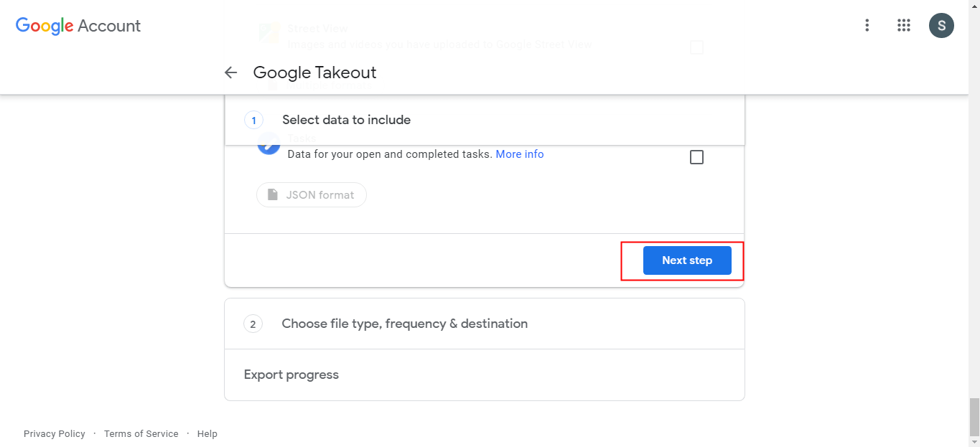Click the page's vertical scrollbar thumb
The width and height of the screenshot is (980, 447).
coord(974,416)
